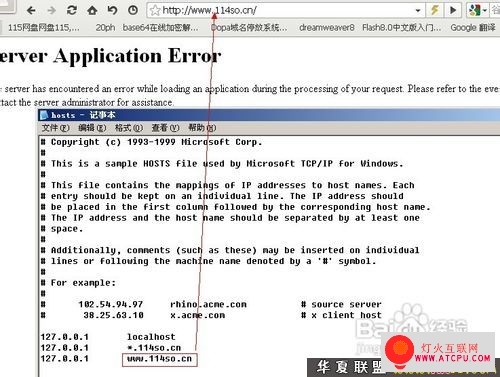
Task: Click 'x.acme.com' host name text
Action: tap(198, 315)
